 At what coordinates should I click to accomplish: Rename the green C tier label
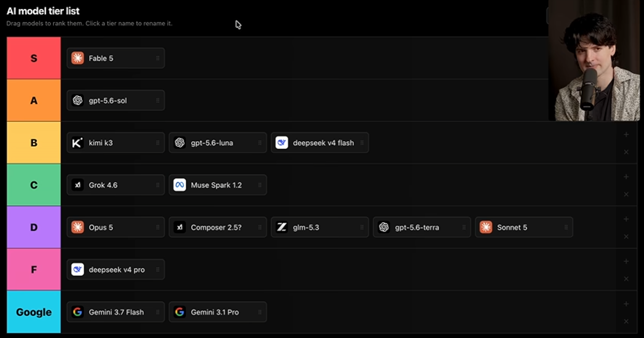point(34,185)
